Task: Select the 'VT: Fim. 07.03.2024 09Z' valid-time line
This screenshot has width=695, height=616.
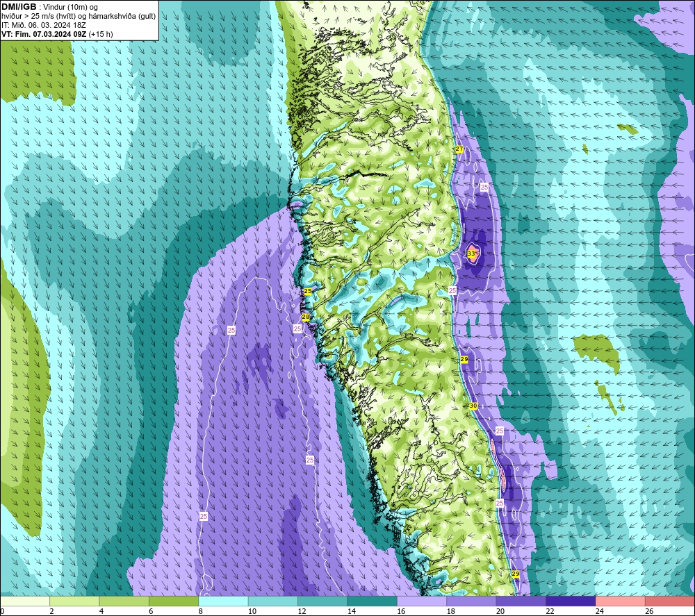Action: 43,34
